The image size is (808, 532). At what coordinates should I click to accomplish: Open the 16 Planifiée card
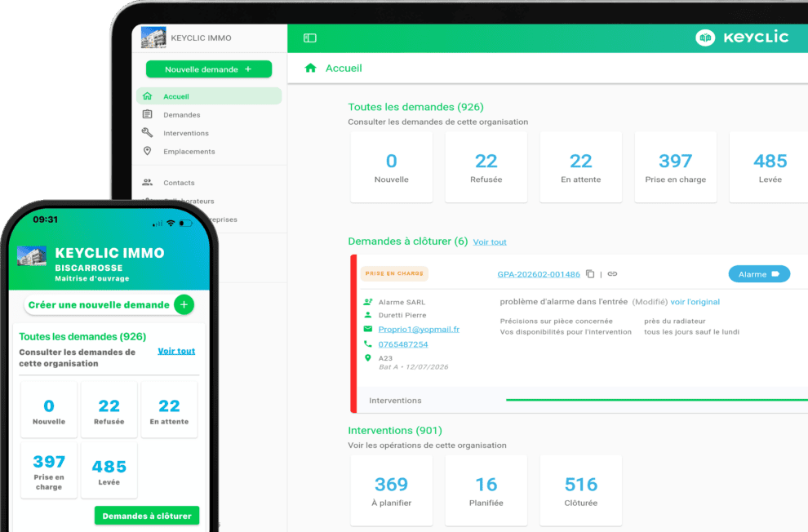486,491
